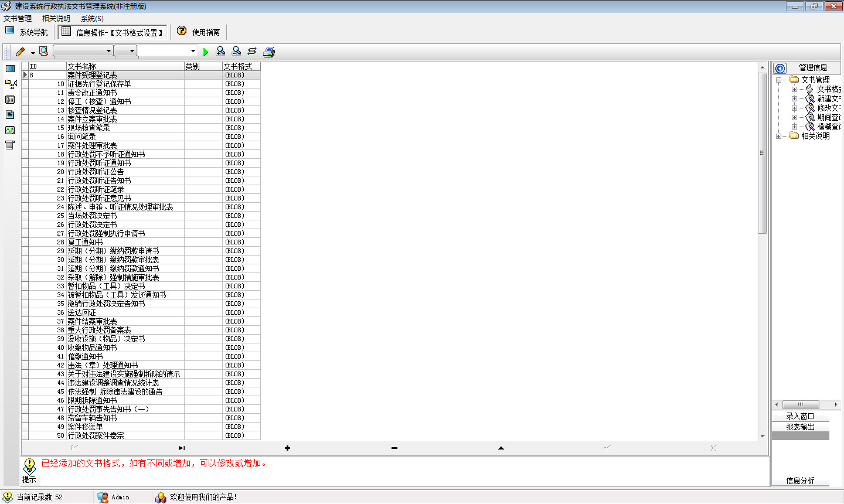Click the checkmark post-edit navigator button

click(607, 447)
